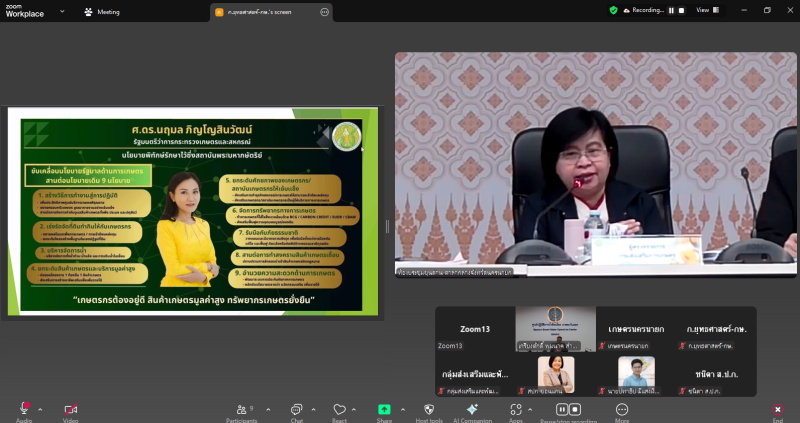
Task: Expand the React options chevron
Action: point(354,409)
